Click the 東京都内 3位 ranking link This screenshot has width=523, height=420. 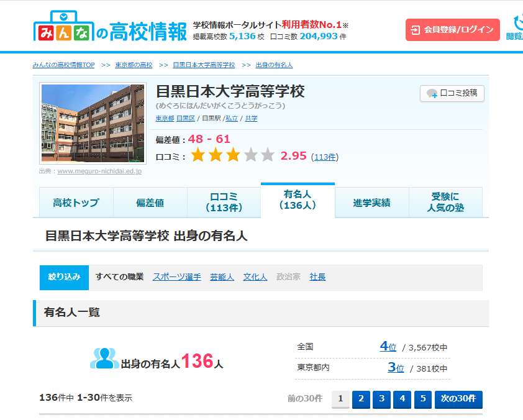(396, 368)
